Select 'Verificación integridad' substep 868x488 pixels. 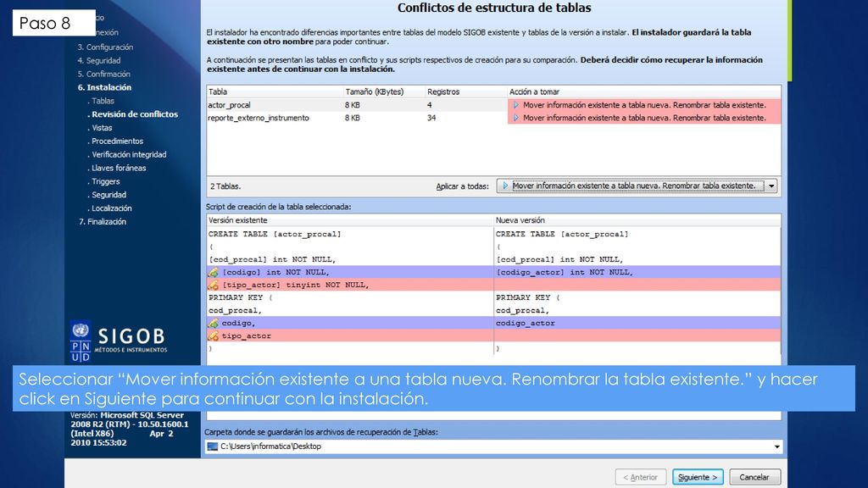pos(127,154)
